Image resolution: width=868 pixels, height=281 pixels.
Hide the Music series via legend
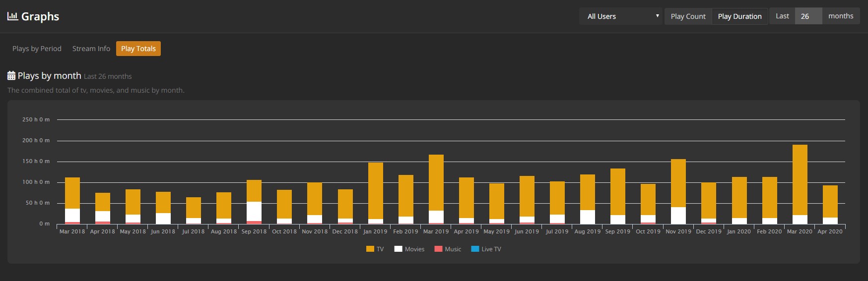click(x=438, y=249)
